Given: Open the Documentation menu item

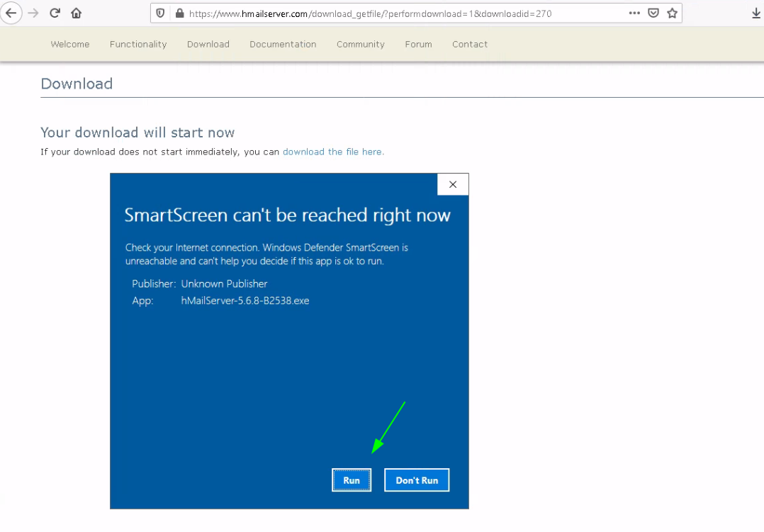Looking at the screenshot, I should (x=283, y=45).
